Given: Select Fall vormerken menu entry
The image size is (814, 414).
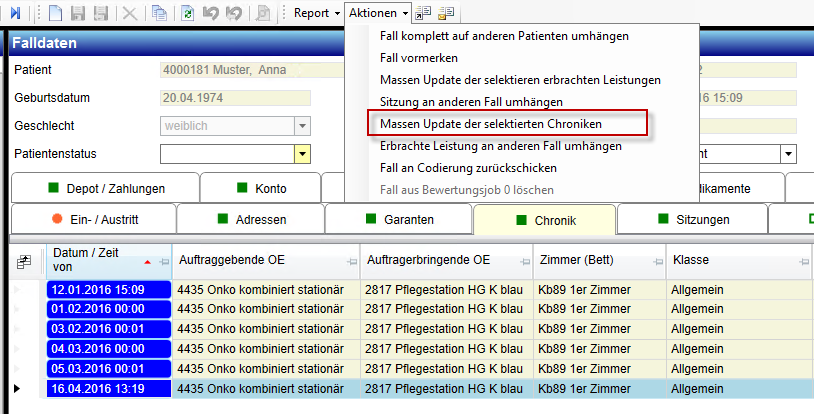Looking at the screenshot, I should [x=418, y=58].
